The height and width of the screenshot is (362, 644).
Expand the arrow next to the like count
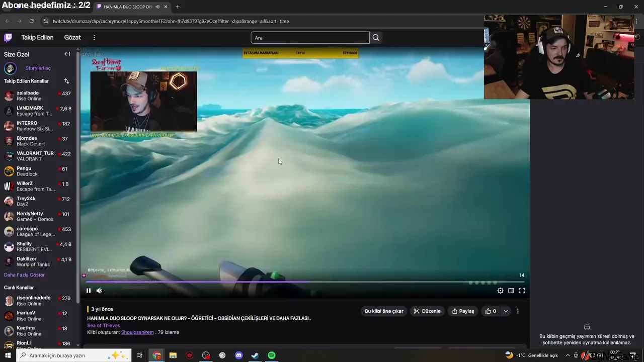click(x=506, y=311)
